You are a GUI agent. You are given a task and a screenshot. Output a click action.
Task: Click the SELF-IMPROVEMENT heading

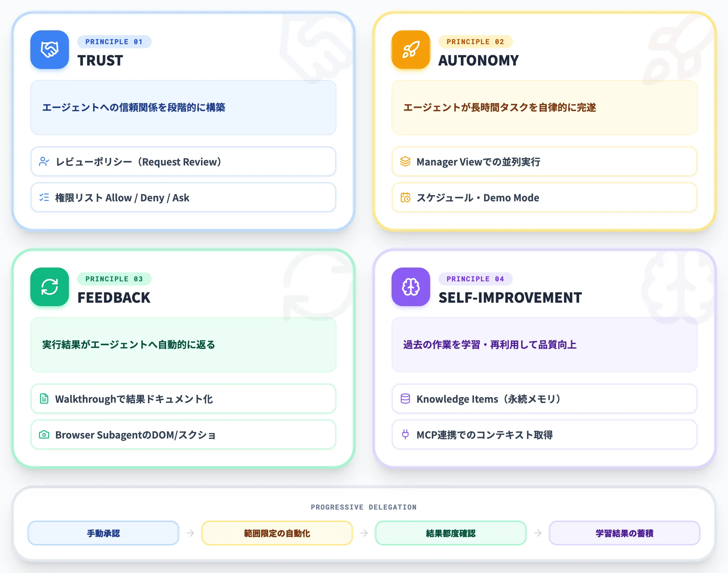(510, 298)
